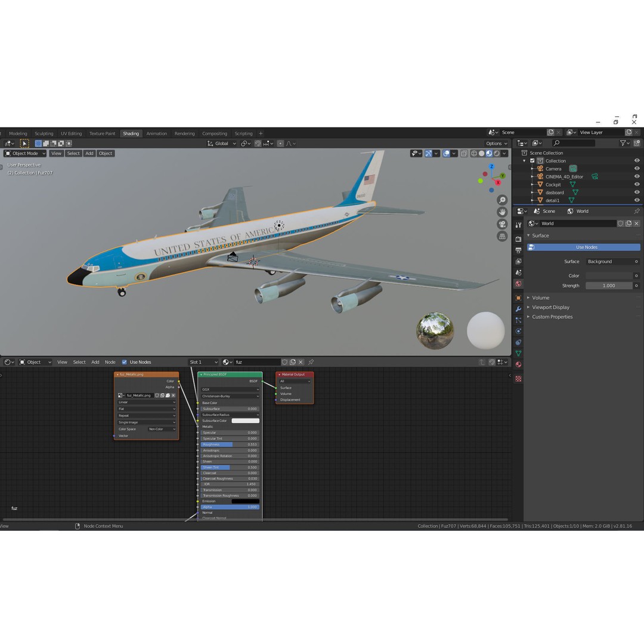Switch to solid viewport shading
This screenshot has width=644, height=644.
pyautogui.click(x=481, y=153)
